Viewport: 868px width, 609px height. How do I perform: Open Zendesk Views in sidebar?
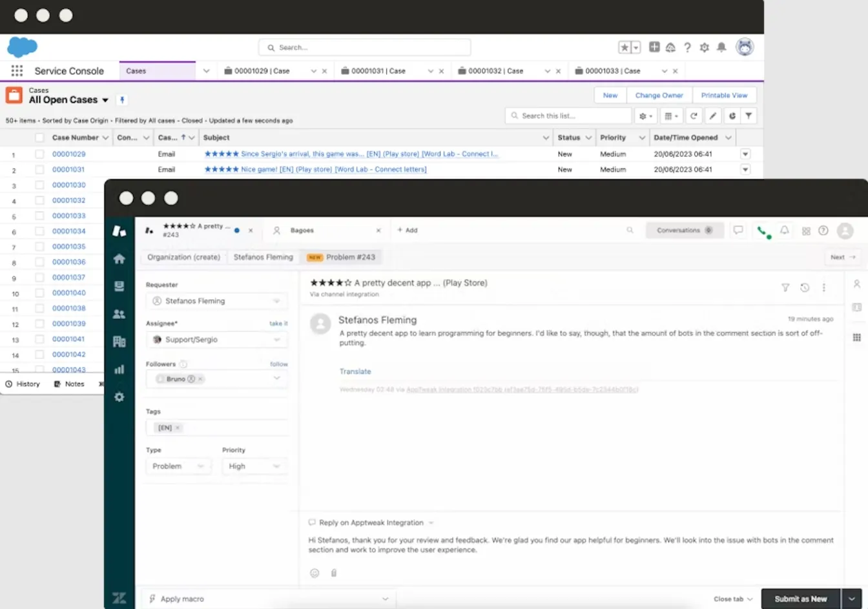(119, 286)
